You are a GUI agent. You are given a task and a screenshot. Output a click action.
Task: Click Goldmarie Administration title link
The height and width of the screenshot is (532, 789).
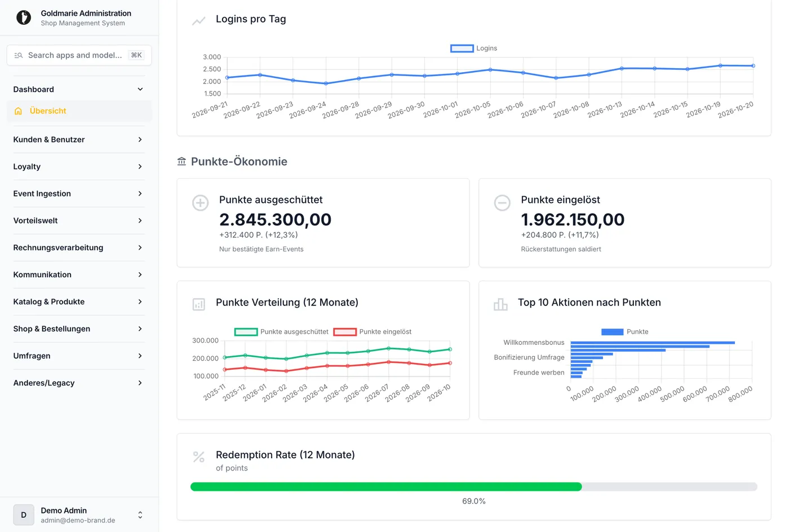coord(86,13)
